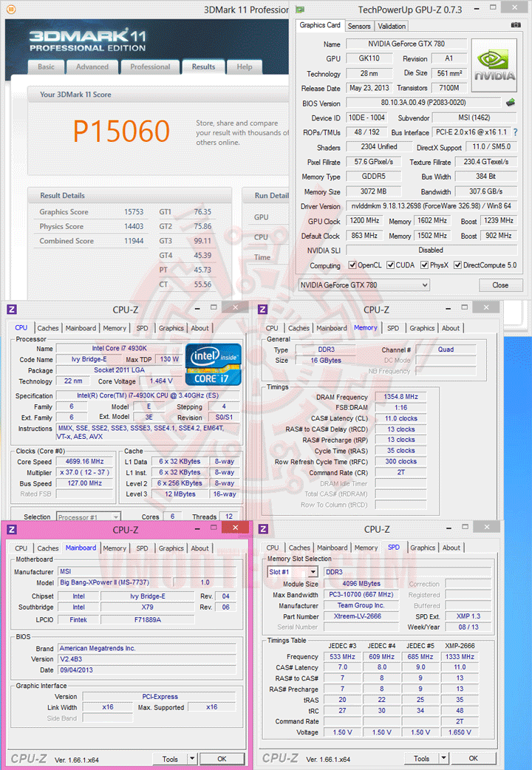Select the Graphics Card tab in GPU-Z
This screenshot has height=770, width=532.
pos(320,25)
